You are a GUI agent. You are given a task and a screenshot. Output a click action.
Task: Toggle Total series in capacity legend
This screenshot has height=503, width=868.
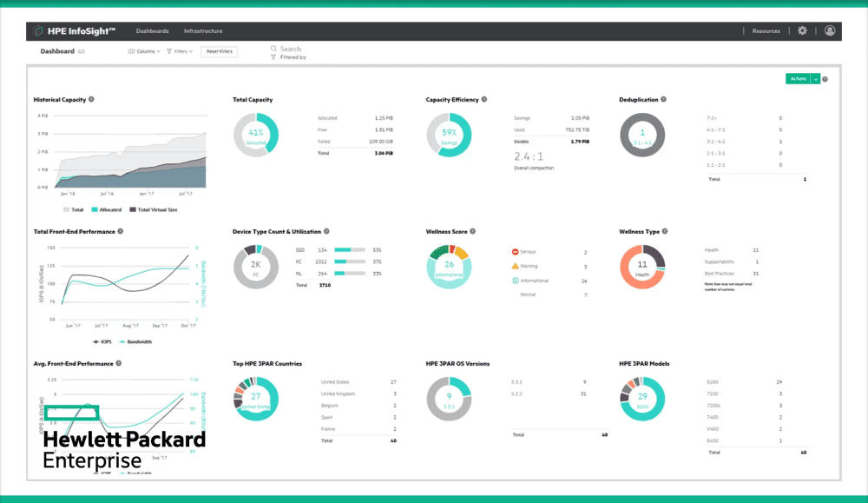click(x=73, y=209)
